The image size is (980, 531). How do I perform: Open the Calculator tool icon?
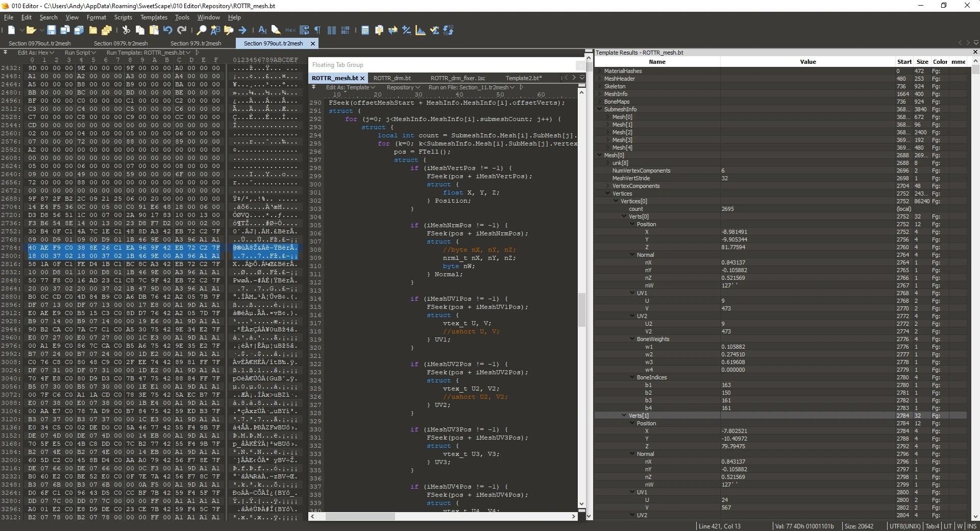365,30
